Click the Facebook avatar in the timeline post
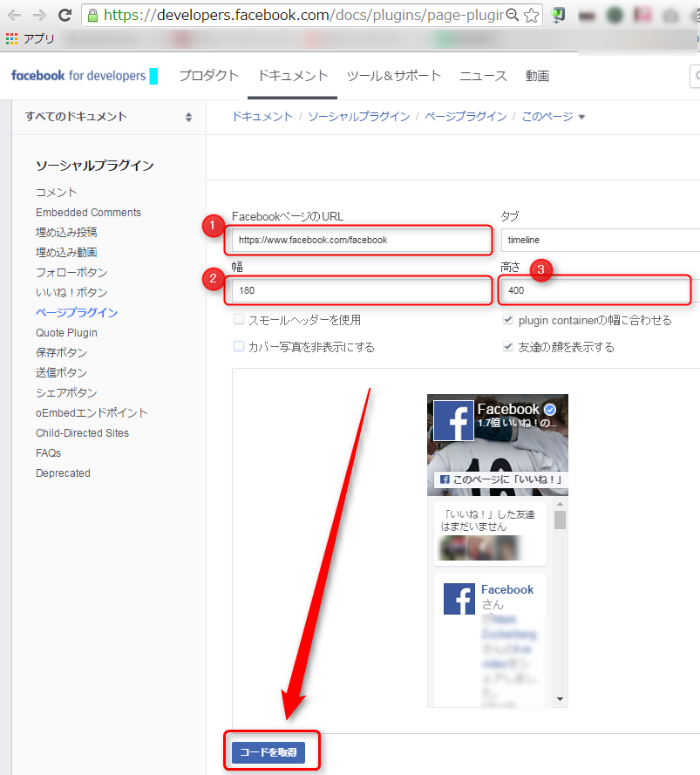 coord(459,599)
